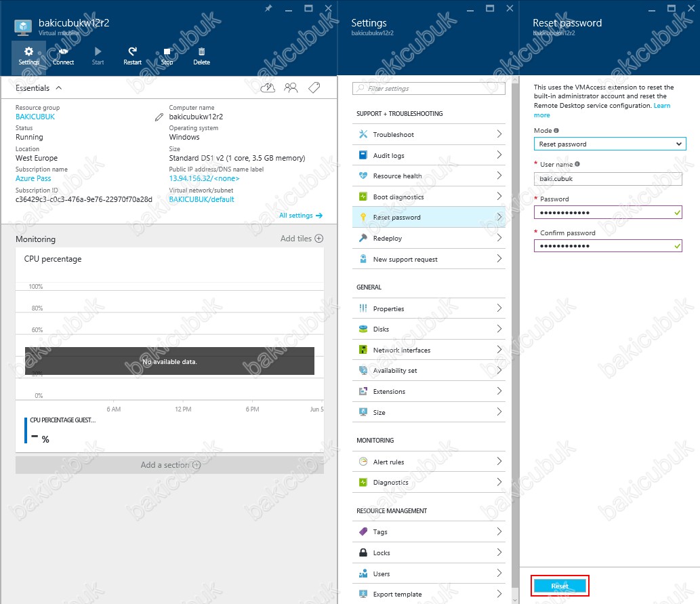Show Mode info tooltip icon
700x604 pixels.
(556, 130)
